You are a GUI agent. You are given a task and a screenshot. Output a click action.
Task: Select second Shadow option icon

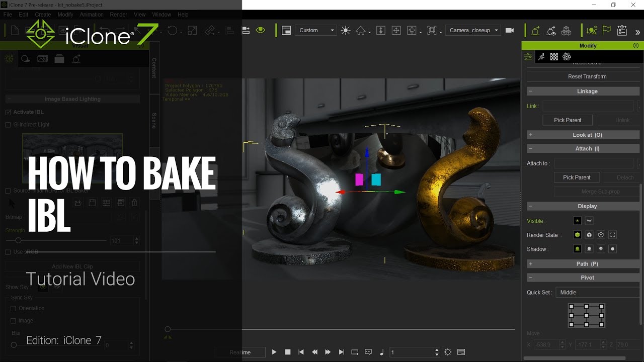click(589, 249)
